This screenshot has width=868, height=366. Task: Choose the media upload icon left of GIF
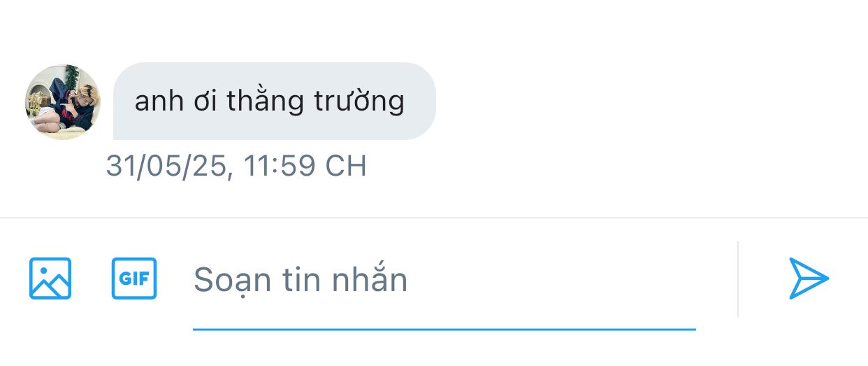tap(50, 279)
